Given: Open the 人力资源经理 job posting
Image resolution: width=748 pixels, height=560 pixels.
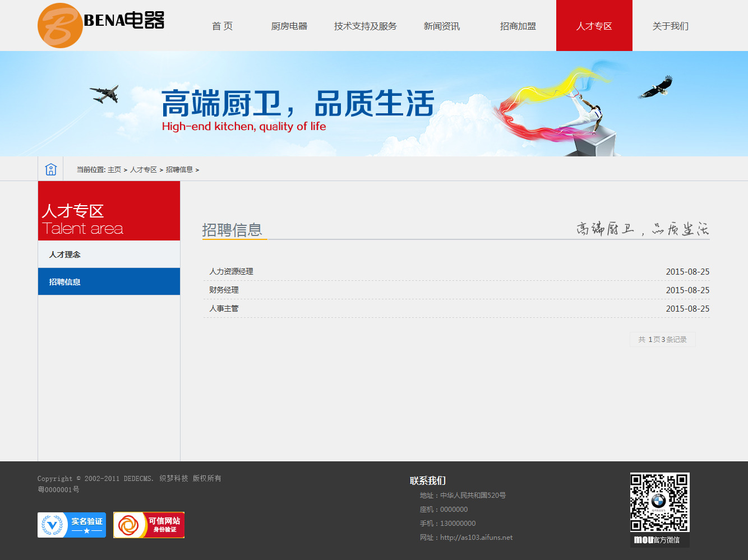Looking at the screenshot, I should click(x=231, y=271).
